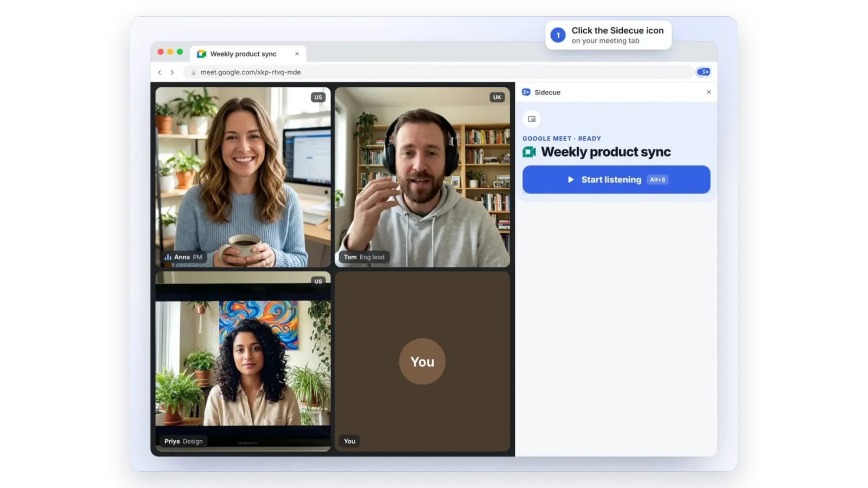868x488 pixels.
Task: Click the Sidecue logo in panel header
Action: [x=526, y=92]
